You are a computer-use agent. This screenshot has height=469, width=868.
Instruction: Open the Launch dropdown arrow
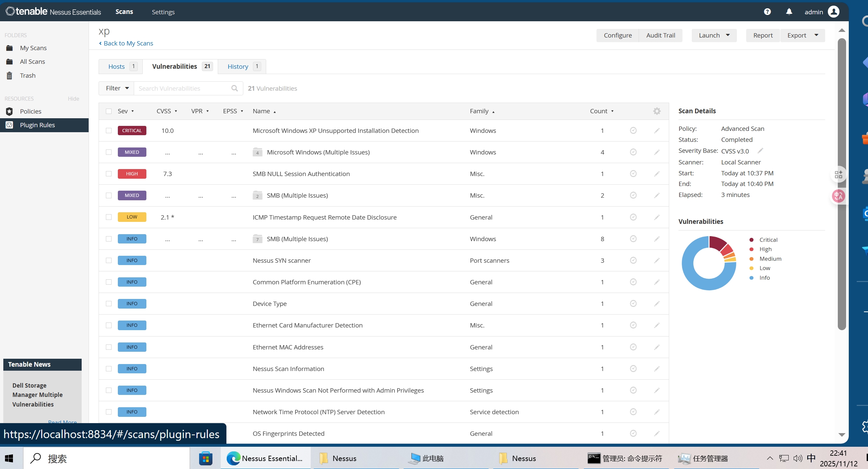(728, 35)
